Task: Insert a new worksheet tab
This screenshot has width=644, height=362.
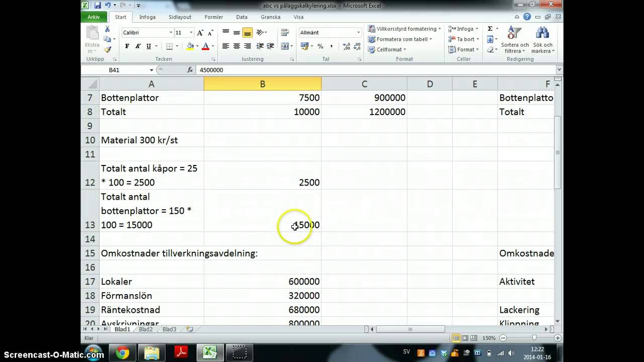Action: coord(190,329)
